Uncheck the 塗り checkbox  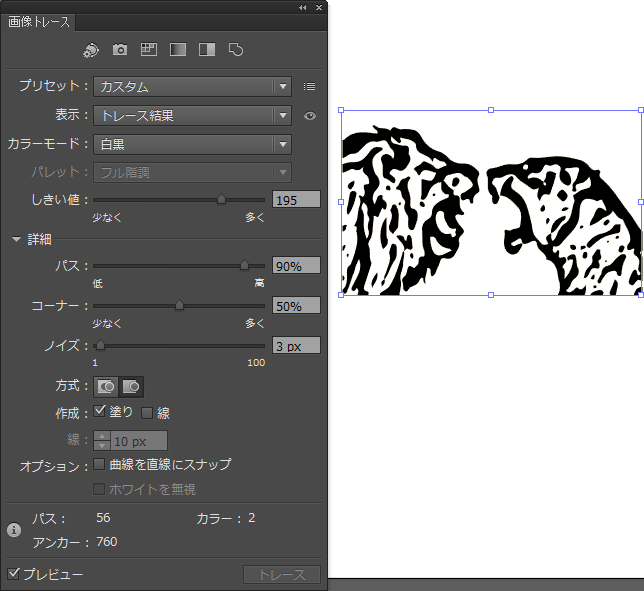click(100, 411)
